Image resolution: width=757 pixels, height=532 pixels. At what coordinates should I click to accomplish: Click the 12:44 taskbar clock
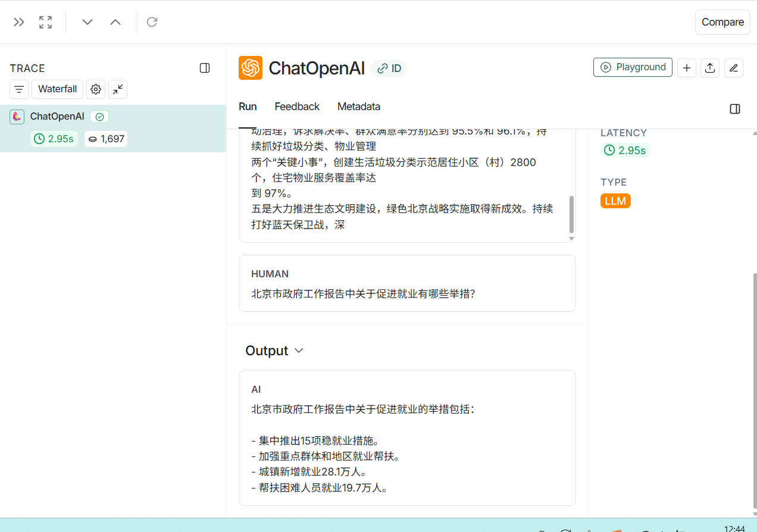(734, 528)
